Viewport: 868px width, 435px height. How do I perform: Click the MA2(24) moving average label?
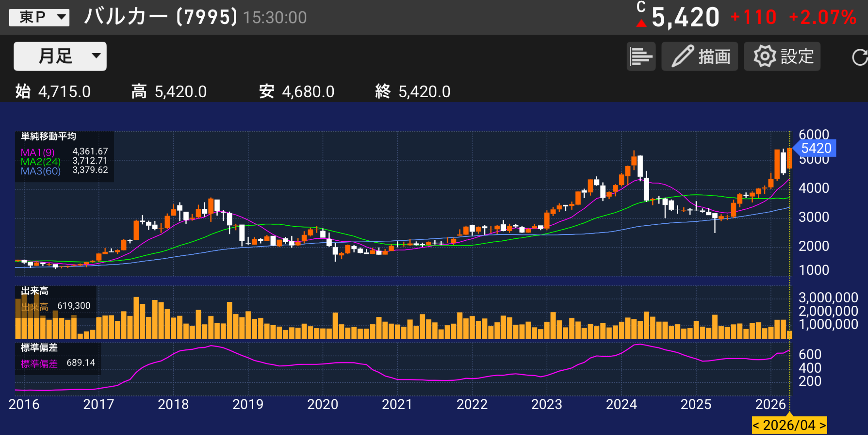click(x=40, y=162)
